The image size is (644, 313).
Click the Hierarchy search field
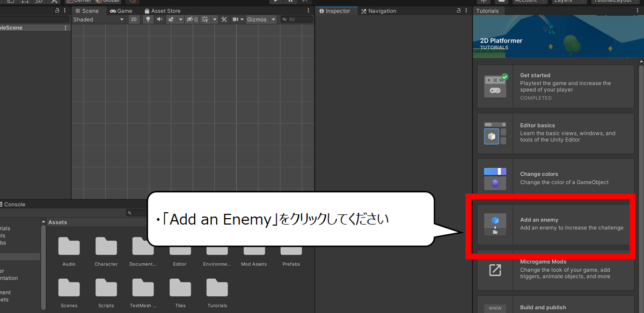click(34, 19)
